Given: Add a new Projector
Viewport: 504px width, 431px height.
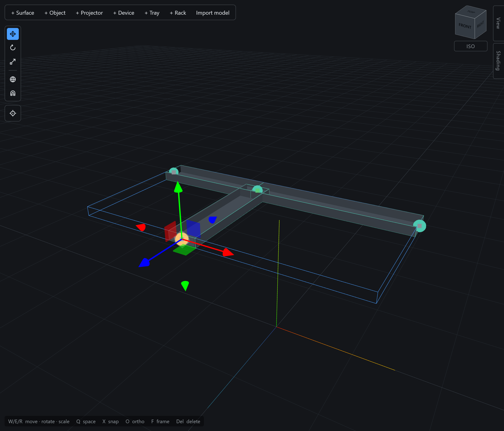Looking at the screenshot, I should (89, 13).
